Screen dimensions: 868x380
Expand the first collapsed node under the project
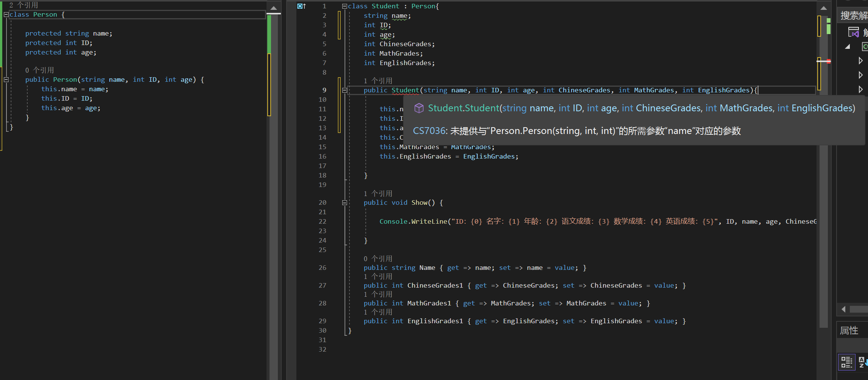(x=860, y=61)
